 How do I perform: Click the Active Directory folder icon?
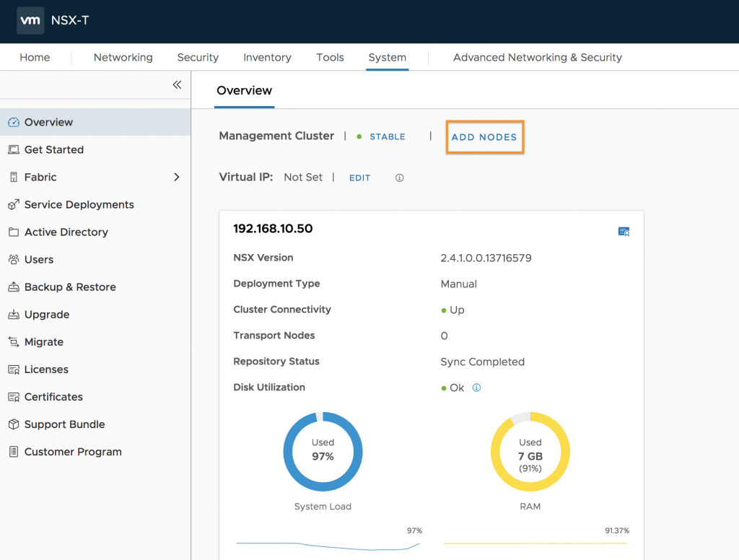(14, 232)
